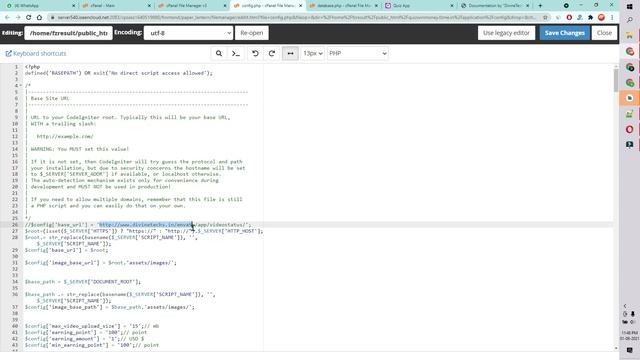Bookmark this page with star icon
The width and height of the screenshot is (640, 360).
[545, 18]
